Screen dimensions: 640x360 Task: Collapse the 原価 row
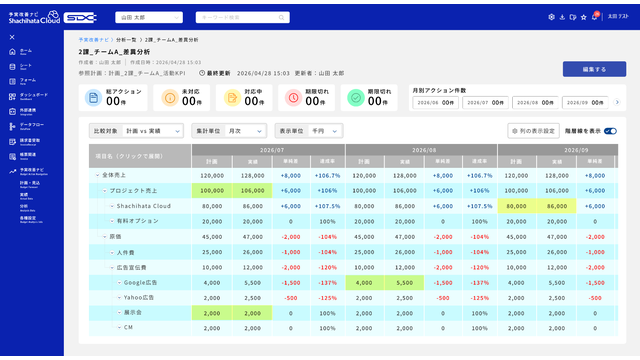(104, 237)
